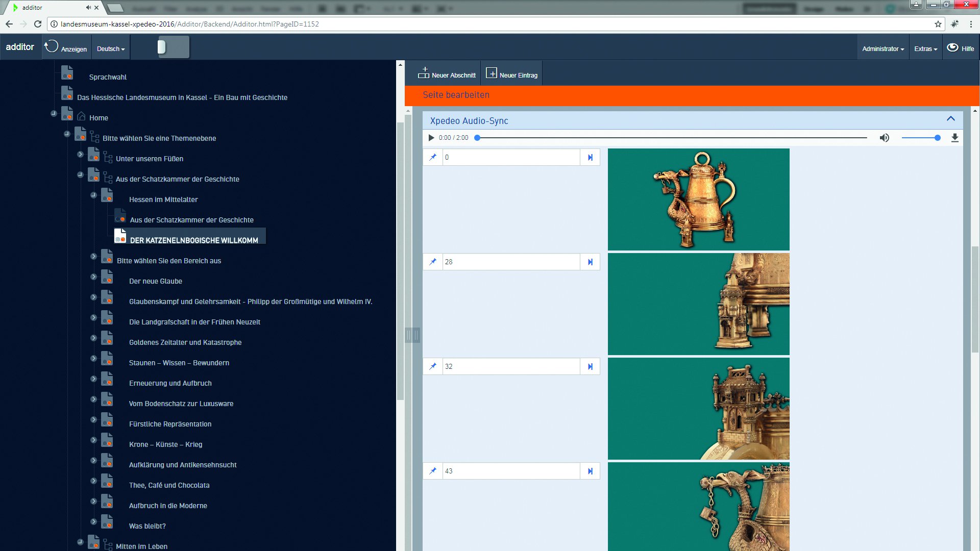
Task: Open Staunen – Wissen – Bewundern
Action: coord(179,363)
